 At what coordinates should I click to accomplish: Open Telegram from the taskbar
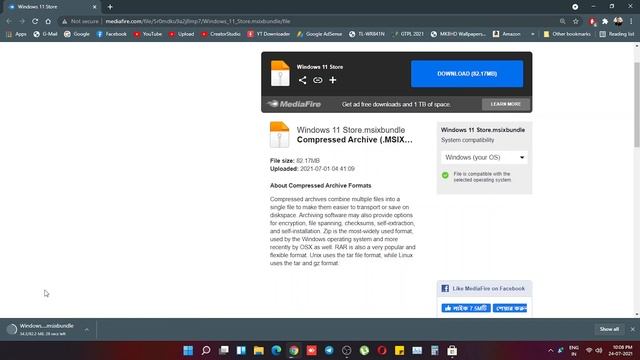coord(329,350)
